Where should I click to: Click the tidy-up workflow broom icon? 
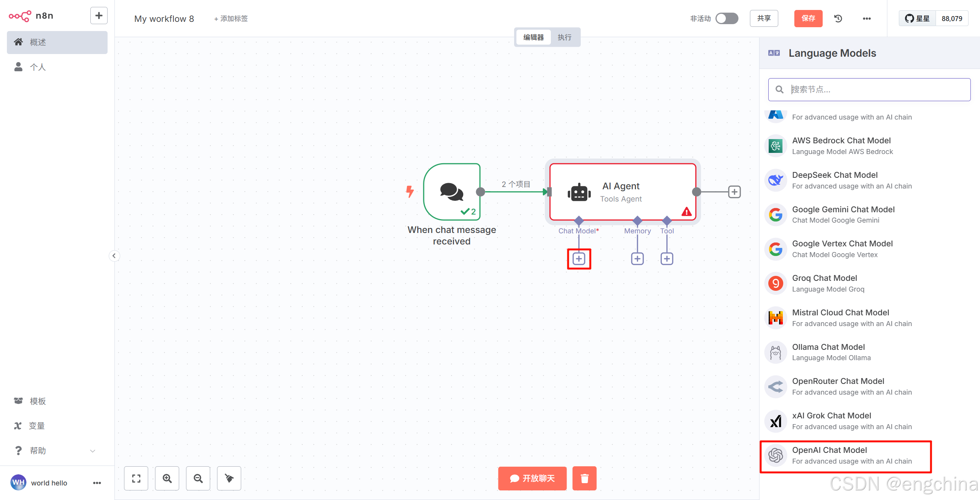[x=229, y=478]
